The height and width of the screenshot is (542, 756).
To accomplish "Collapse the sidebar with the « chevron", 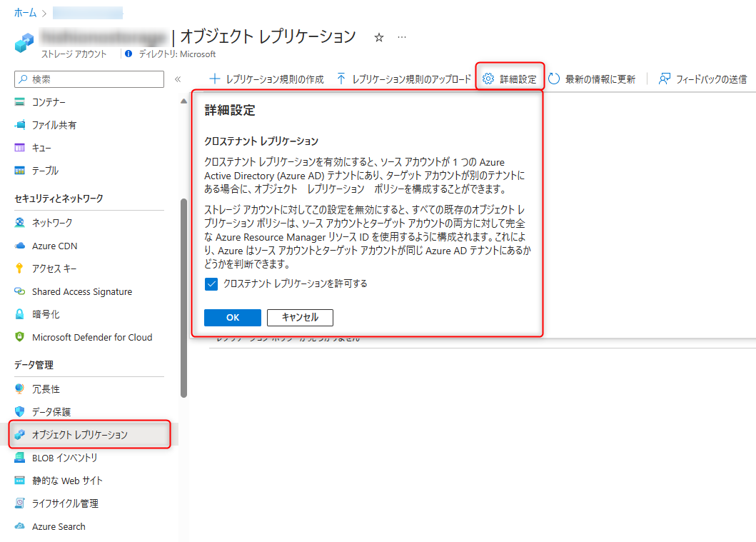I will coord(178,79).
